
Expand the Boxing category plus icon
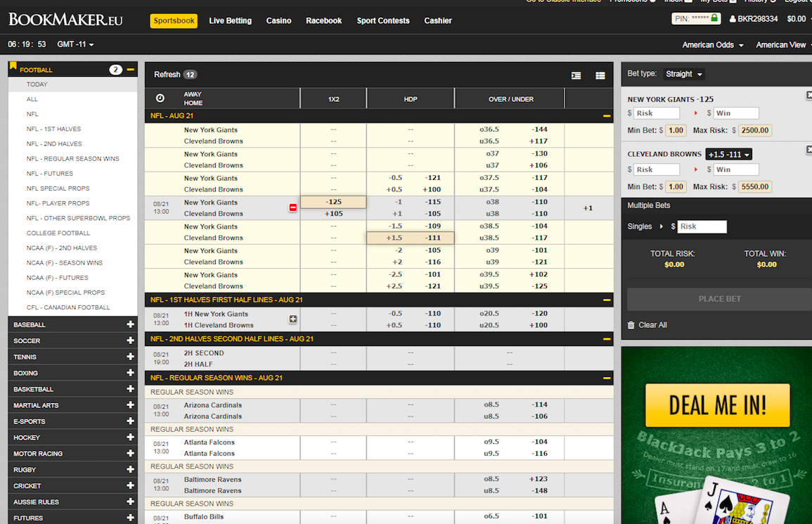(131, 373)
